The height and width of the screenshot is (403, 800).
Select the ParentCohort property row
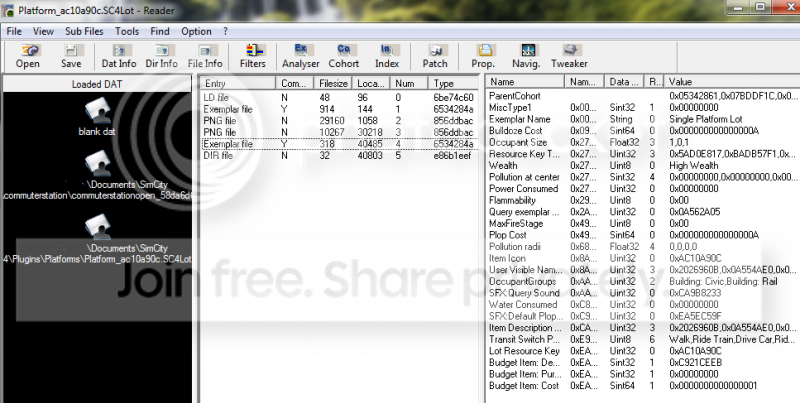click(x=643, y=96)
